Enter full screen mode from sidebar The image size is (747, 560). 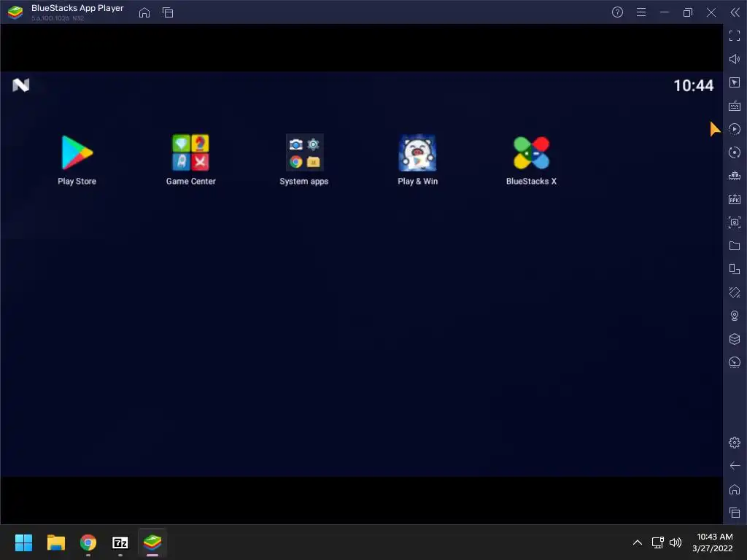pos(735,36)
